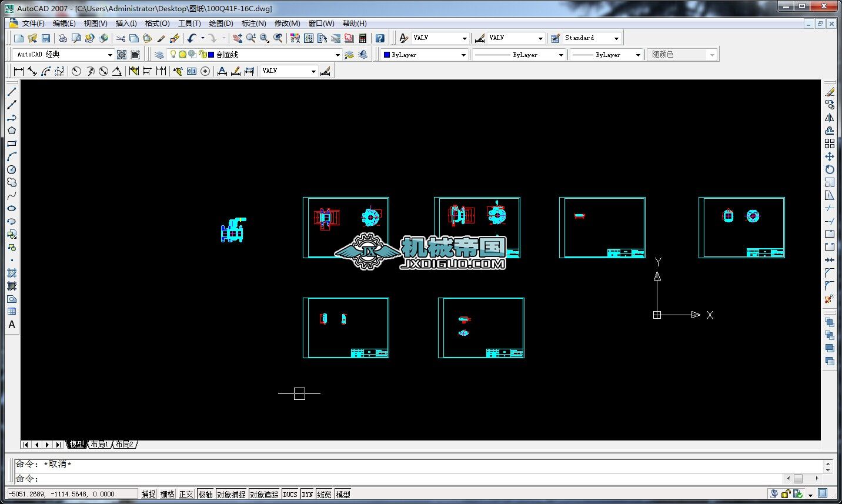Select the Polygon drawing tool

click(x=12, y=131)
